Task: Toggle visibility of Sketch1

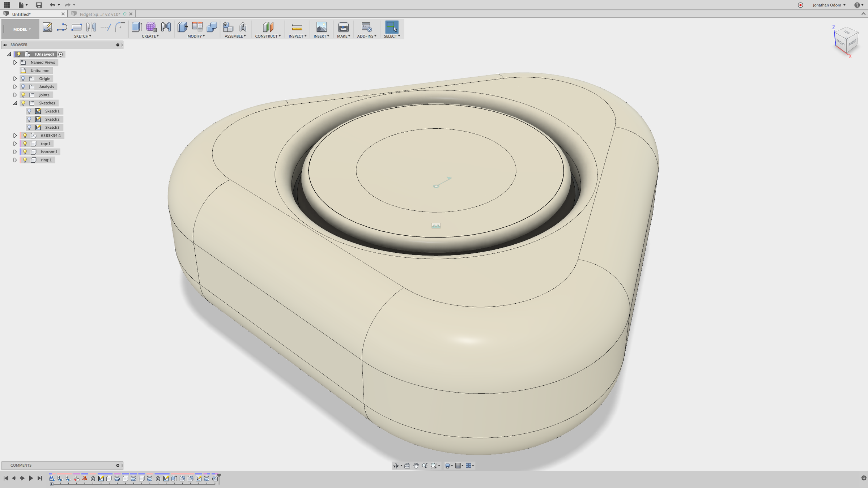Action: (29, 111)
